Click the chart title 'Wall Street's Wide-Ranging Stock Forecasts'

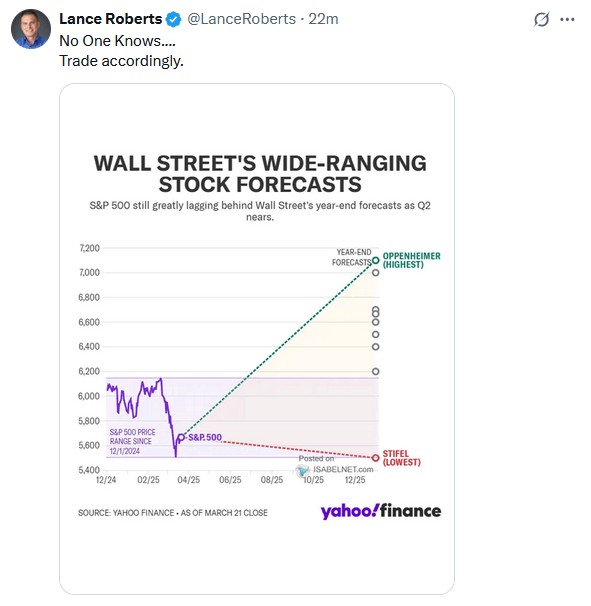260,174
